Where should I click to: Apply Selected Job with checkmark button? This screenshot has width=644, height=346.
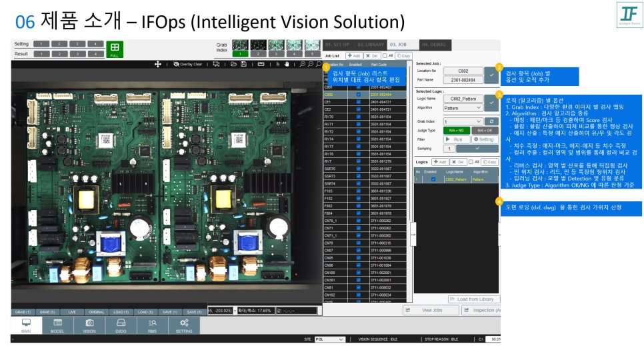click(491, 75)
